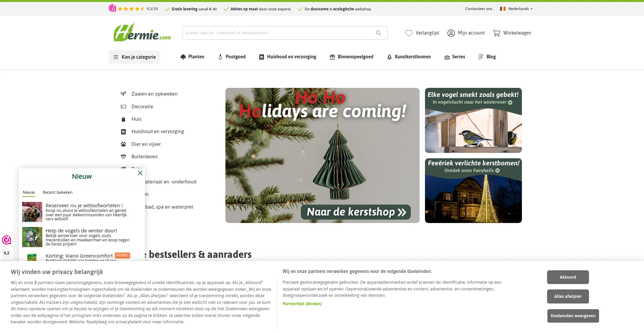Click the Hermie.com logo
644x333 pixels.
pos(142,33)
